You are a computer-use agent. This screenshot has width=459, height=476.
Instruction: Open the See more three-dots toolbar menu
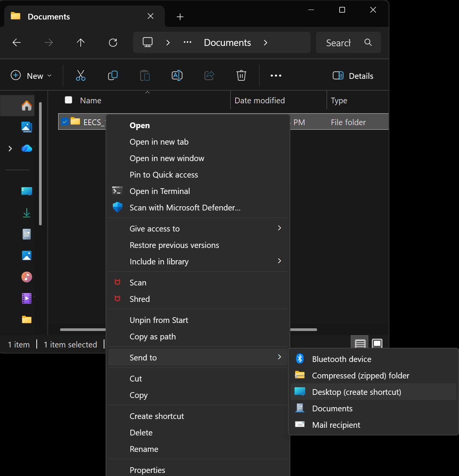pyautogui.click(x=276, y=76)
